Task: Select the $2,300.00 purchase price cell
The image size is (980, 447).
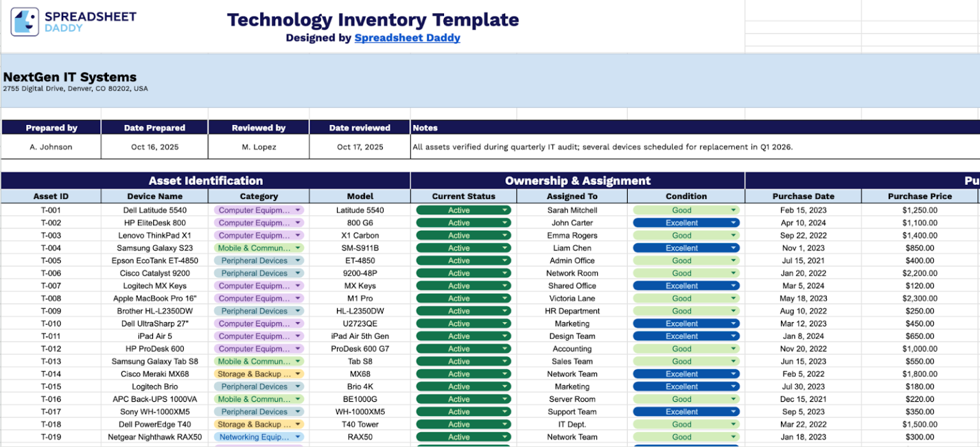Action: click(x=919, y=298)
